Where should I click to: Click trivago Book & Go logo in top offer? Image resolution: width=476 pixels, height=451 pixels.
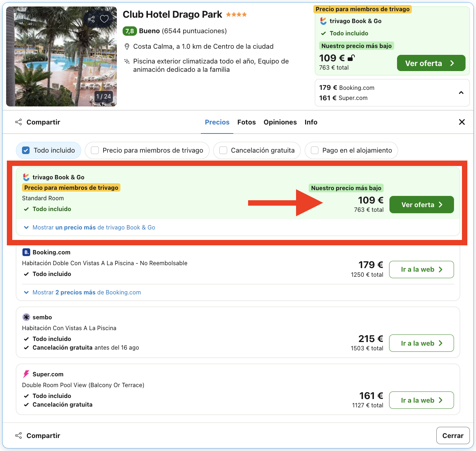[323, 21]
